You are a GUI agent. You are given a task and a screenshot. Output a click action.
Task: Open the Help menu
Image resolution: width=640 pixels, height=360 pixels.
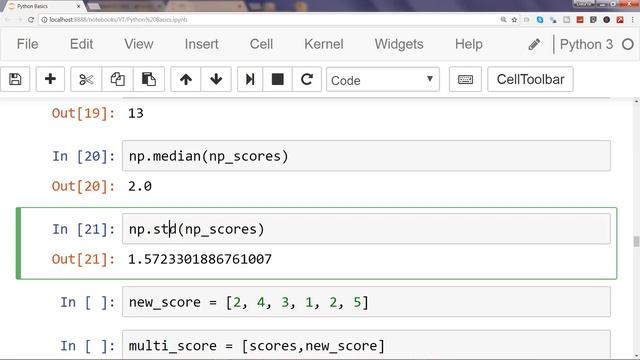469,44
